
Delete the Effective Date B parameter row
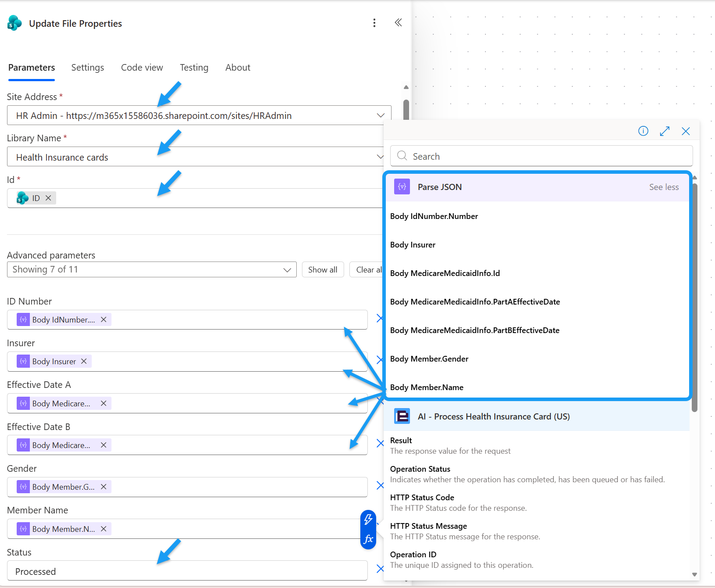tap(380, 443)
